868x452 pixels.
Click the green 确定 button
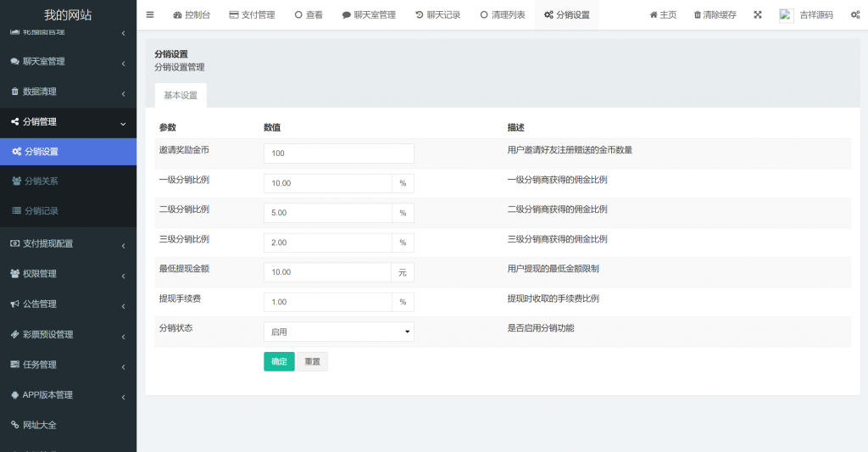(279, 361)
